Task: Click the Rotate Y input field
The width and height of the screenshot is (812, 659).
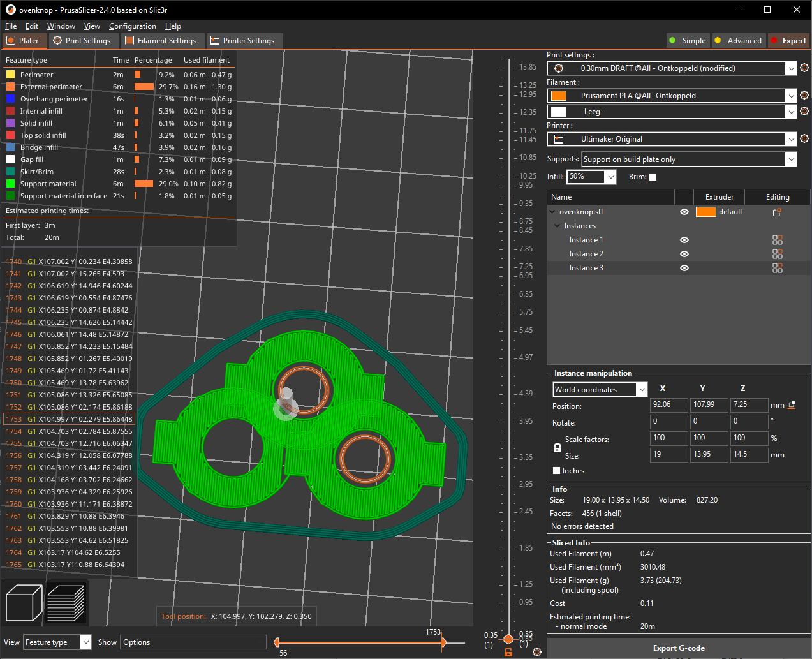Action: pos(709,422)
